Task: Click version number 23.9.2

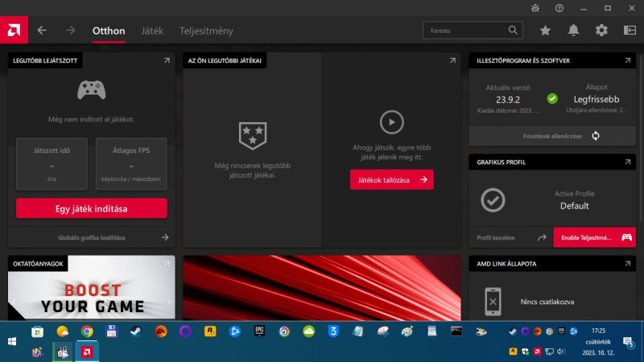Action: (508, 99)
